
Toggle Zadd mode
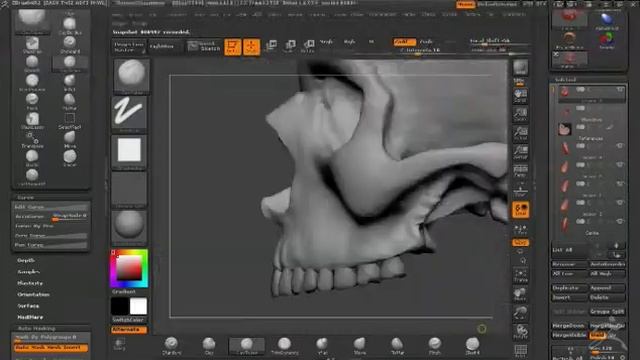[404, 42]
